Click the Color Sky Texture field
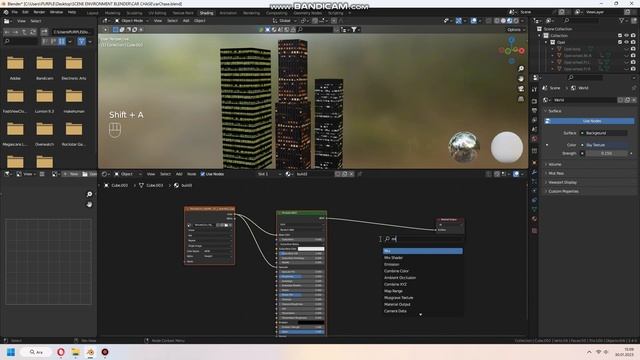 click(x=604, y=145)
